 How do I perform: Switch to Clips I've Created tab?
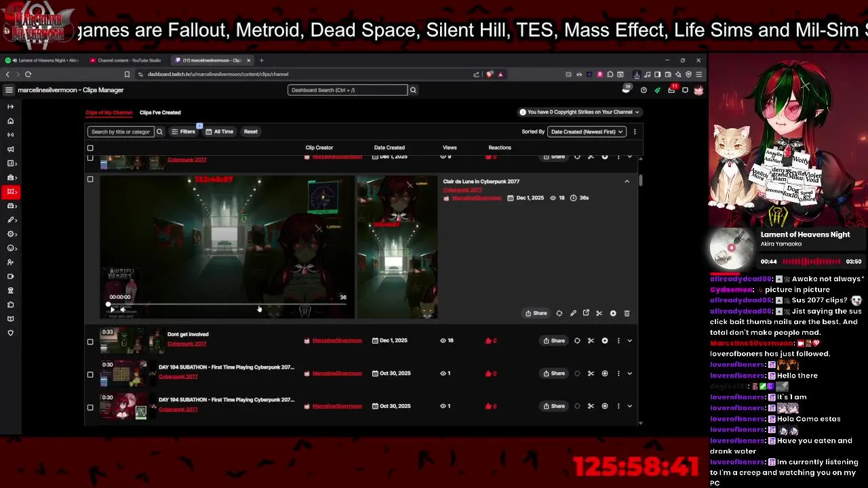point(160,113)
